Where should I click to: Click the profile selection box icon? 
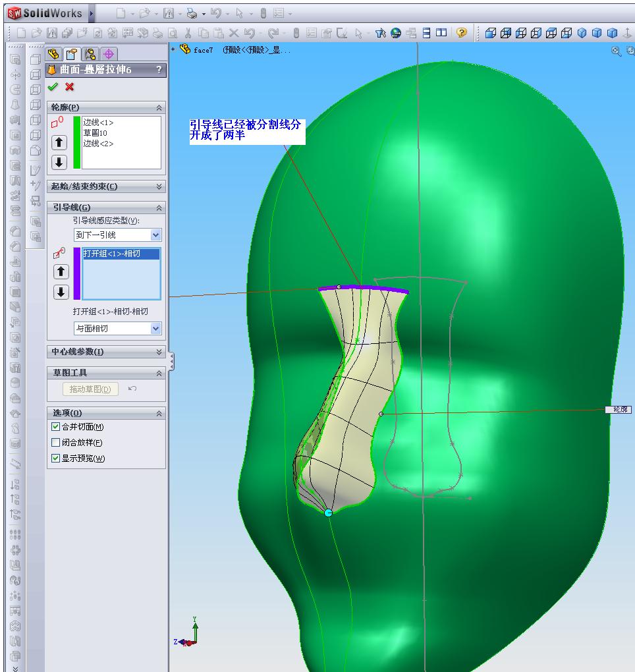pyautogui.click(x=57, y=123)
